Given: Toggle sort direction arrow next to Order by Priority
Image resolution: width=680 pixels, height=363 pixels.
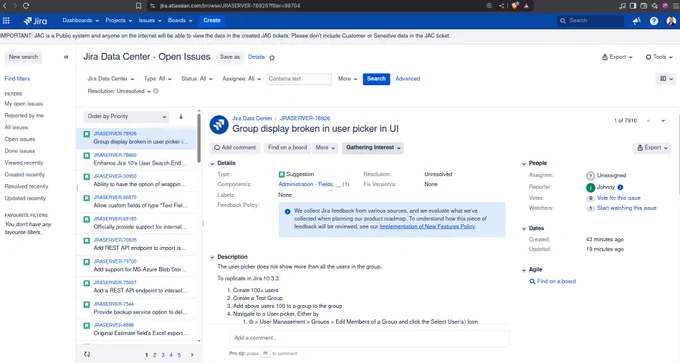Looking at the screenshot, I should 181,117.
